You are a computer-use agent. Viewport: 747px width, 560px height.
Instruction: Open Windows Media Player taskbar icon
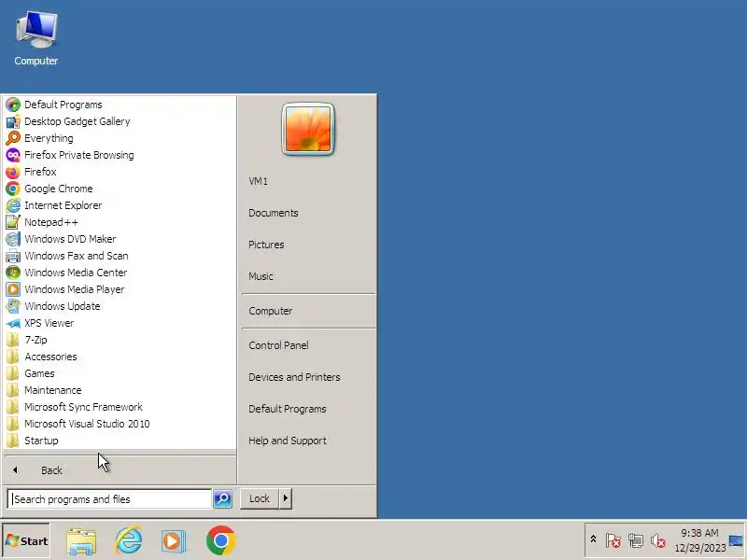pos(174,540)
